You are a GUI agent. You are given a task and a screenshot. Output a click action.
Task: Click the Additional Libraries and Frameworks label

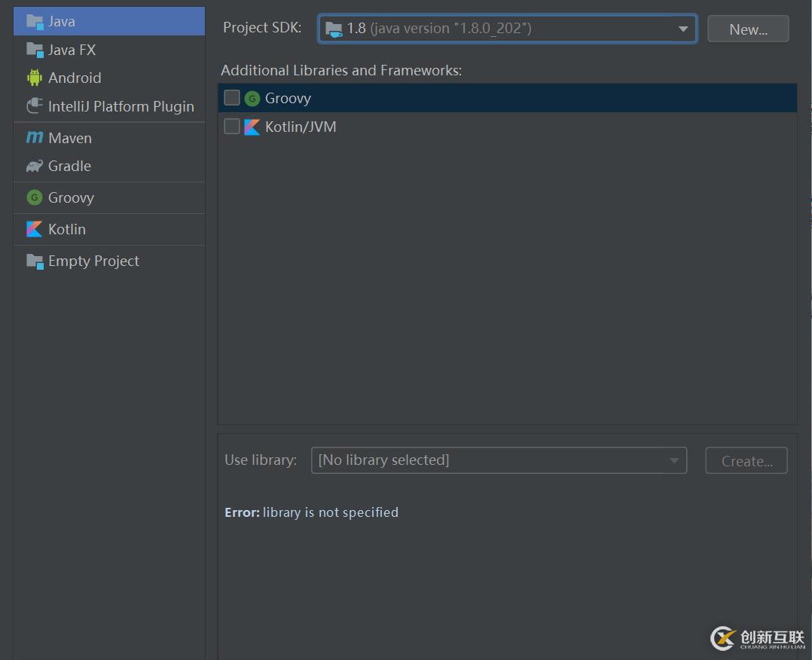pyautogui.click(x=341, y=71)
